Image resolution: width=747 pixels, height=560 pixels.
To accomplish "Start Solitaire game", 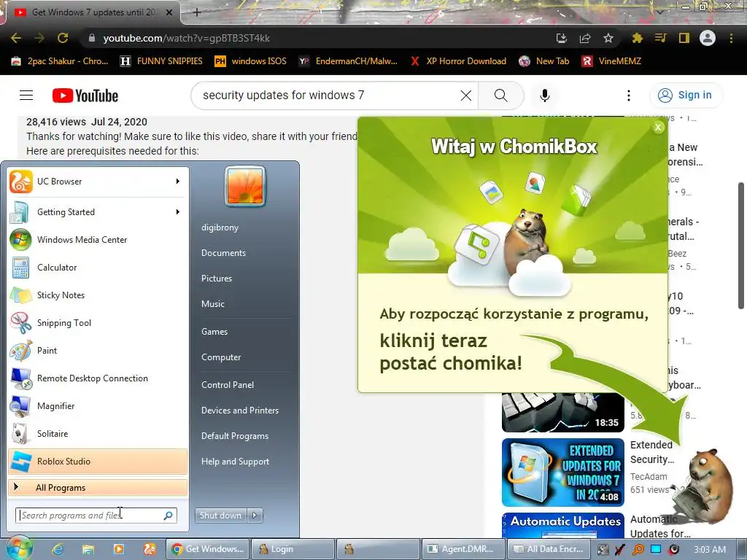I will tap(98, 433).
